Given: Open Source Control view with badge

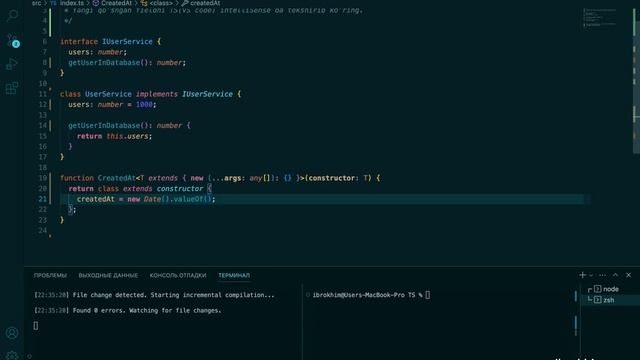Looking at the screenshot, I should click(x=12, y=40).
